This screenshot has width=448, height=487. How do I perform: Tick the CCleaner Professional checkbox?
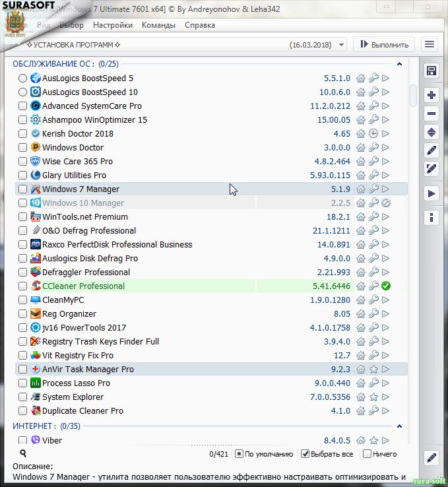22,286
